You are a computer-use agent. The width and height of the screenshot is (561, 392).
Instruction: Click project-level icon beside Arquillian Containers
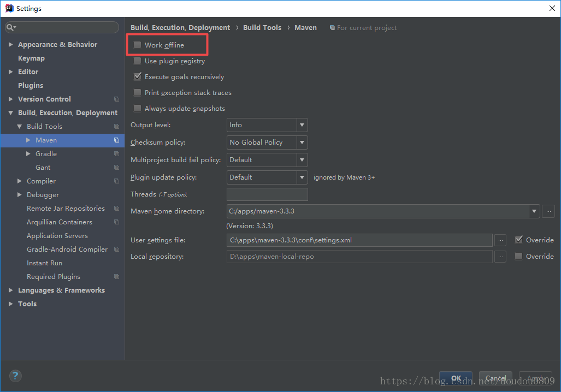[116, 222]
